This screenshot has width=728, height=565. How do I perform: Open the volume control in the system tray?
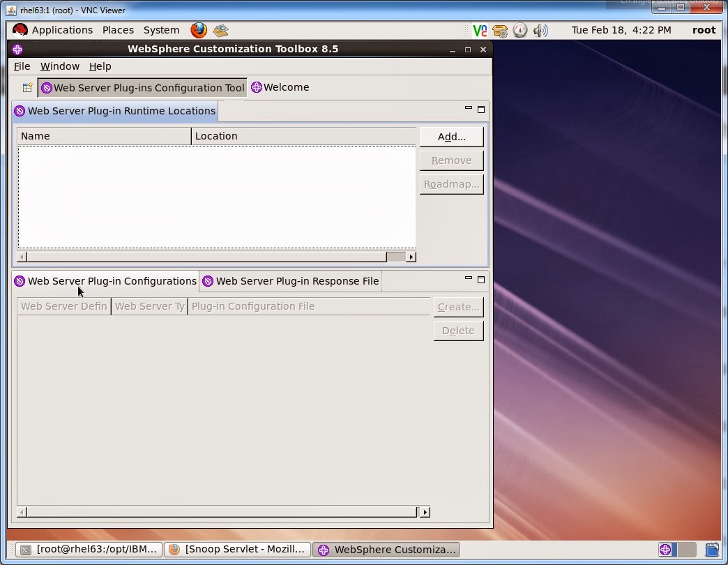click(540, 30)
